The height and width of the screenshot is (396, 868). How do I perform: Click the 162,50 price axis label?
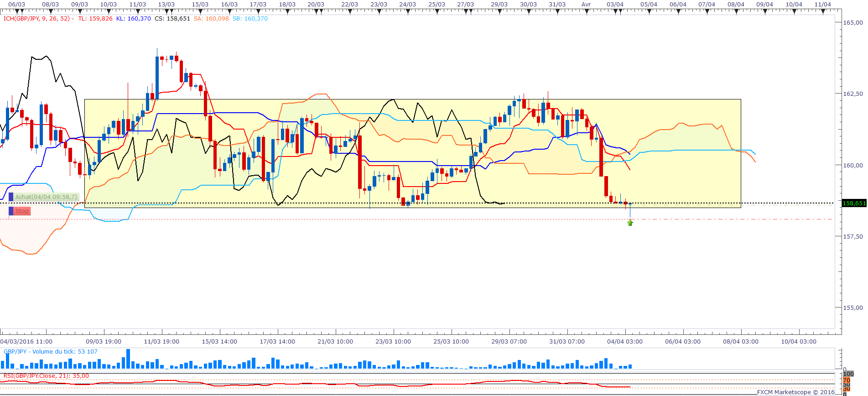(853, 94)
